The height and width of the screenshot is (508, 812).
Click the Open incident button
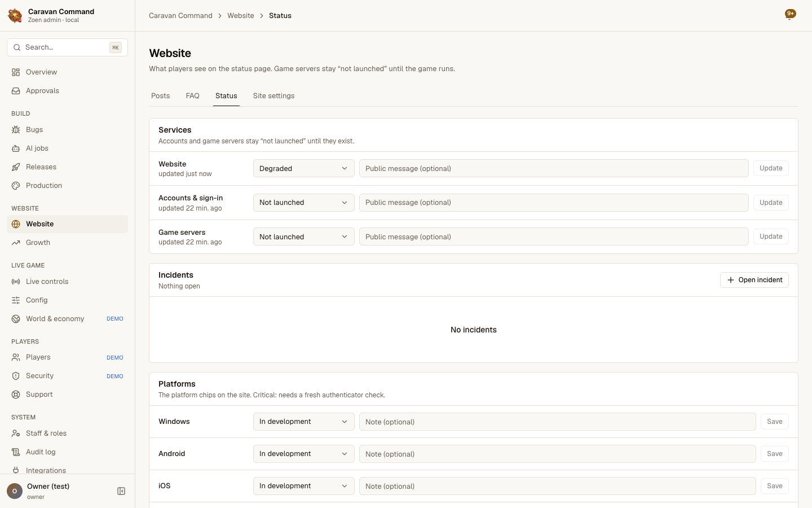(x=754, y=280)
